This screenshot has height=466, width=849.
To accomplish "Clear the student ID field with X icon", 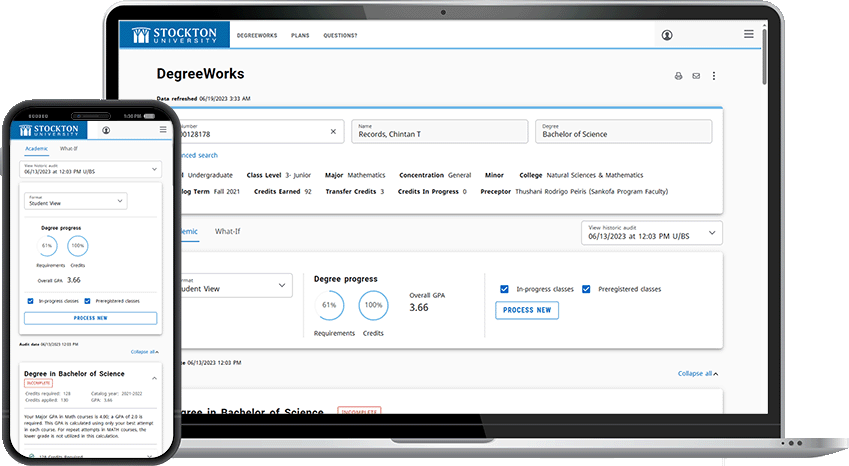I will click(x=333, y=132).
